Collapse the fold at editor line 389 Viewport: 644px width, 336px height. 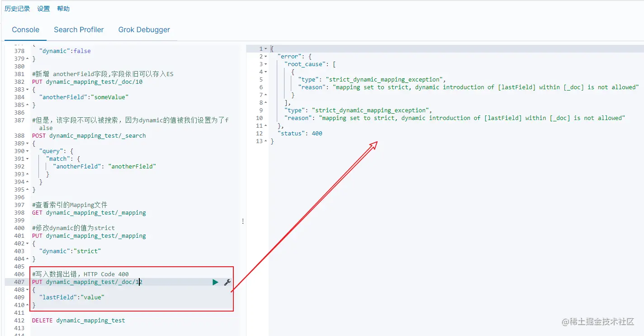coord(28,144)
